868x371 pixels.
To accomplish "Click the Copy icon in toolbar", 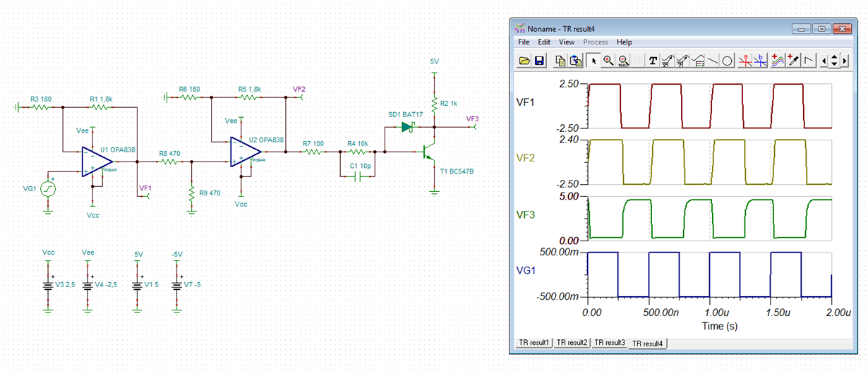I will click(x=561, y=61).
